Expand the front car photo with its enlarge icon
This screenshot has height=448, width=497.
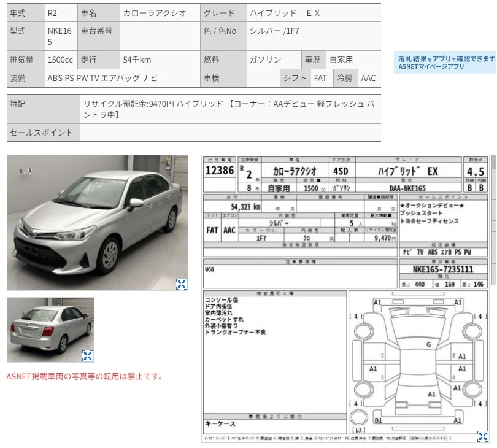[181, 284]
